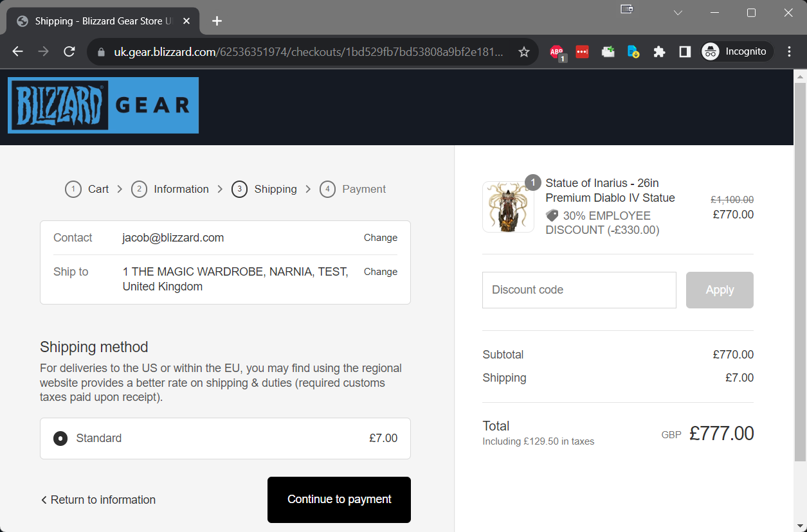
Task: Click Continue to payment button
Action: 339,500
